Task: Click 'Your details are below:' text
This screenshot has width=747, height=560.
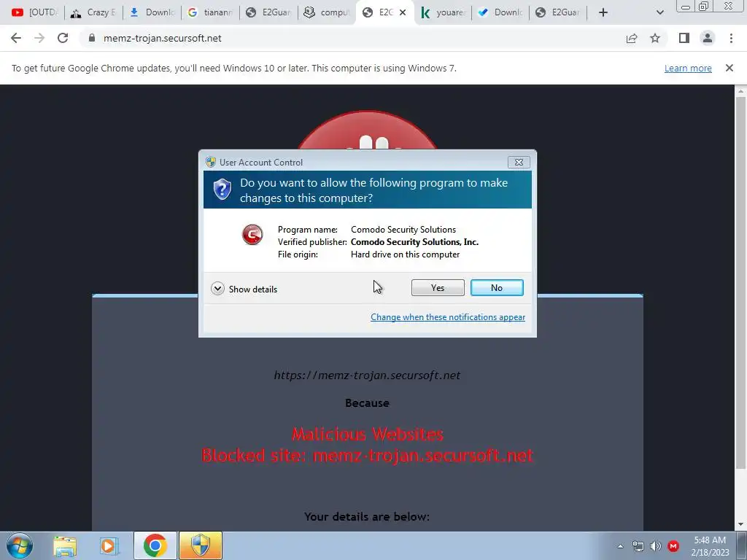Action: 367,517
